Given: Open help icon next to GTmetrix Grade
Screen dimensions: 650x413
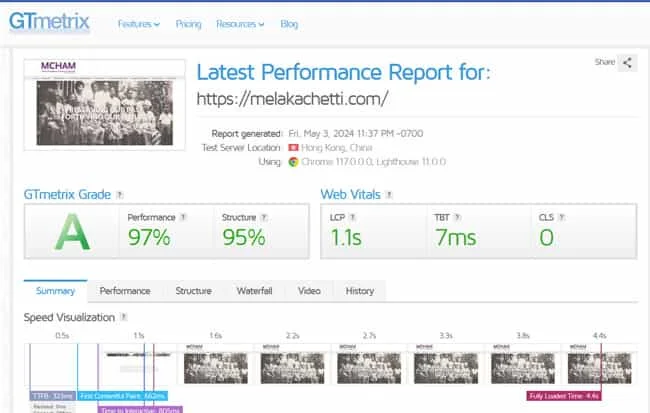Looking at the screenshot, I should point(119,194).
